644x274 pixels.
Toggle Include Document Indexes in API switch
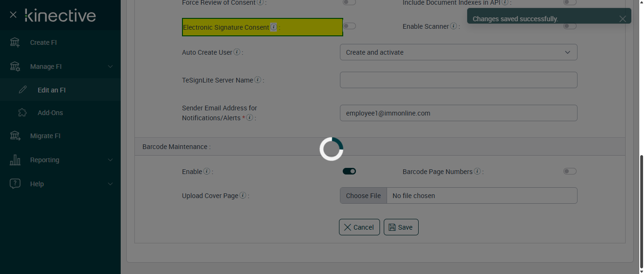pos(570,2)
